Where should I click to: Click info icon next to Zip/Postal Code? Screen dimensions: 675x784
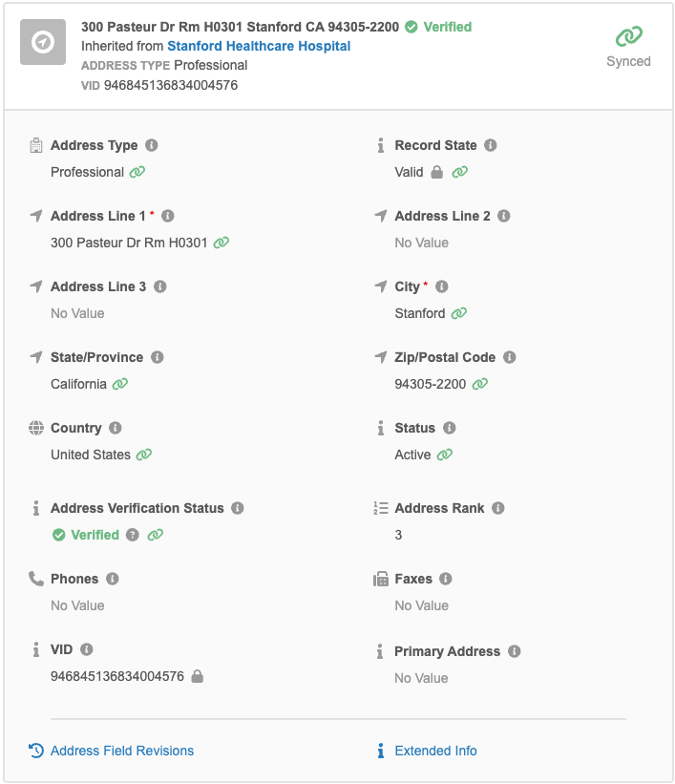point(510,357)
